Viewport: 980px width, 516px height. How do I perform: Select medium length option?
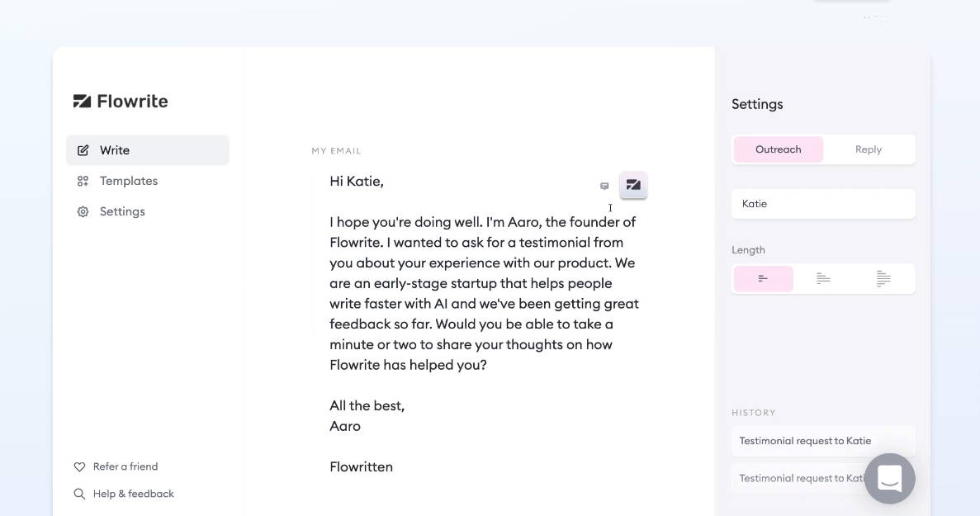point(823,279)
